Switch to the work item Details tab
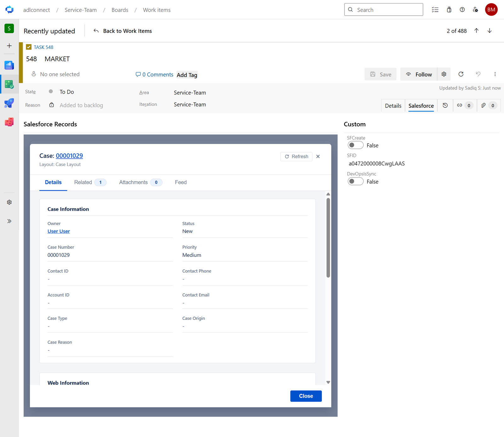This screenshot has width=504, height=437. pos(393,106)
